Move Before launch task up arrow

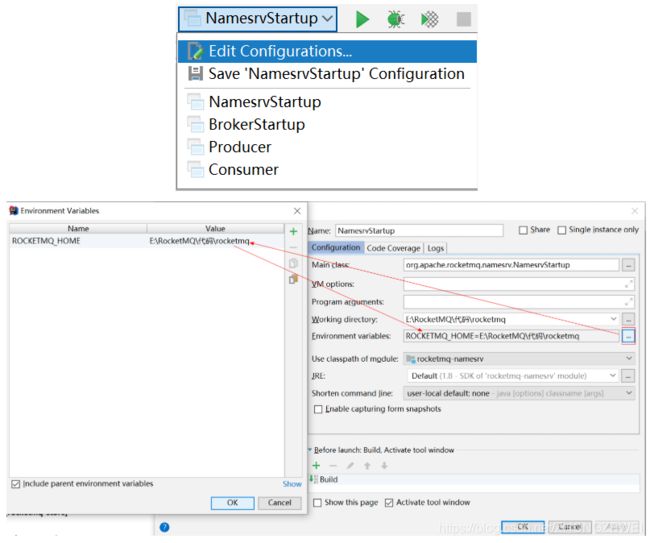(x=367, y=465)
